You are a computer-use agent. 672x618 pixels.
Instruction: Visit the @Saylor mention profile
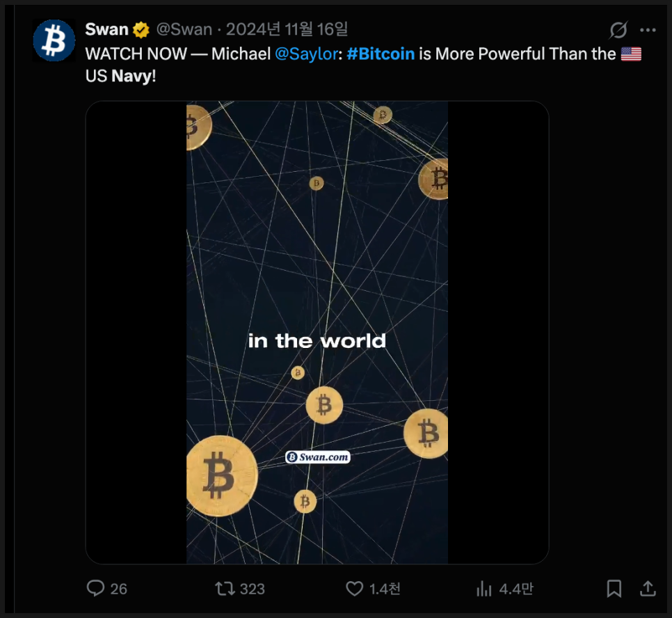tap(306, 54)
